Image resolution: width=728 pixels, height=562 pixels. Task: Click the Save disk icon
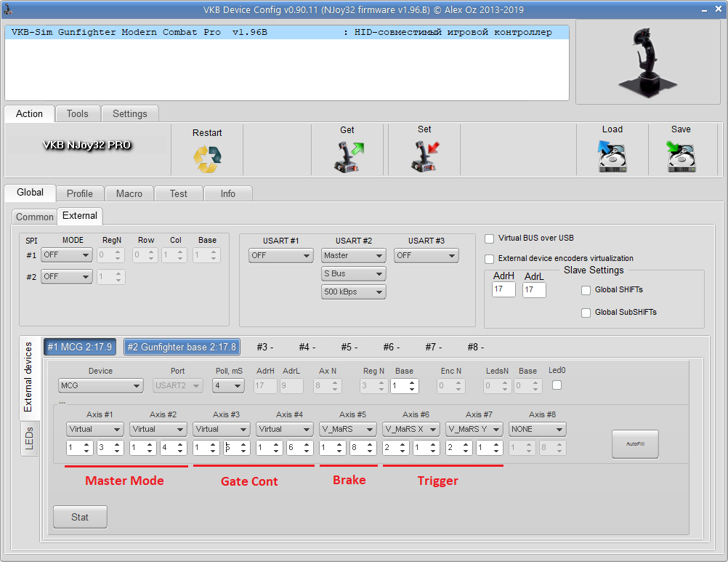681,157
